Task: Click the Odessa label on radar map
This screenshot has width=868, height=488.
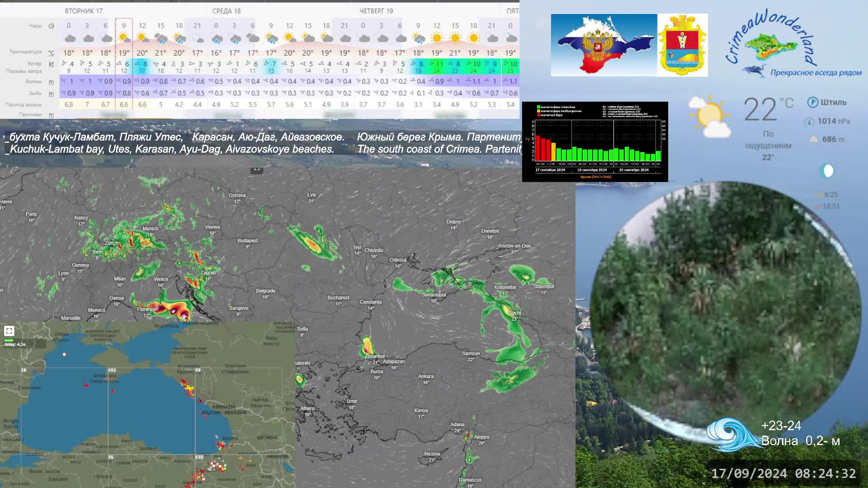Action: (398, 260)
